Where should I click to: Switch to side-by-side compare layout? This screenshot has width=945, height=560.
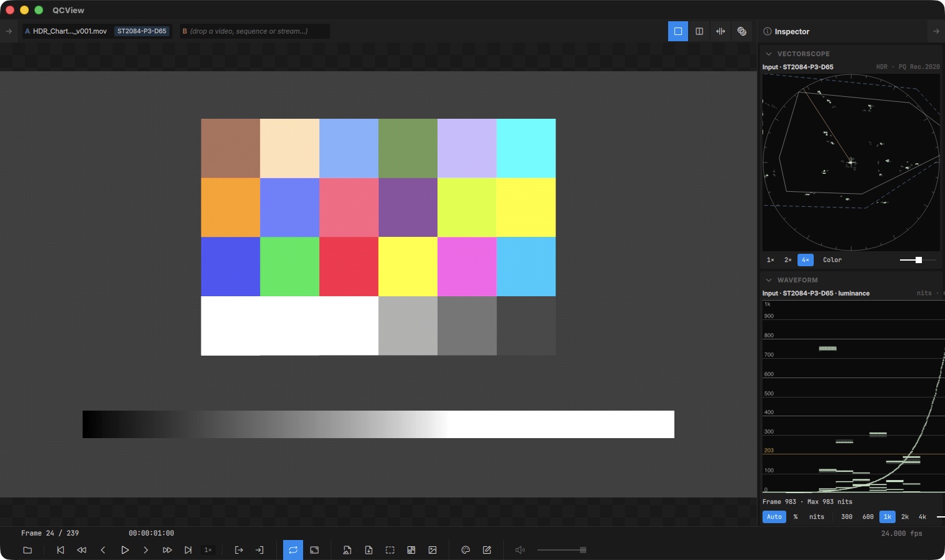click(x=699, y=31)
